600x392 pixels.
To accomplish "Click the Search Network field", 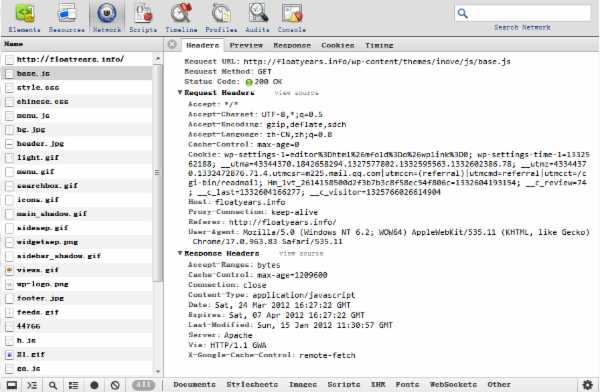I will pos(523,13).
